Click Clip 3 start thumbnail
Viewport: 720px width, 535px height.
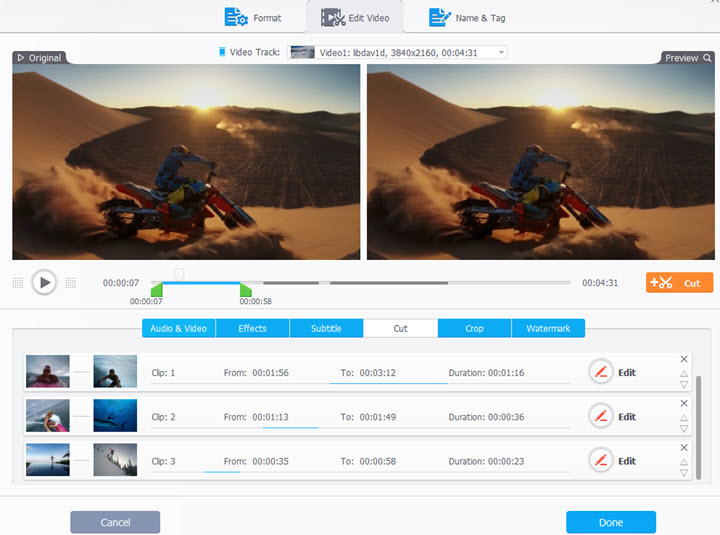point(48,459)
